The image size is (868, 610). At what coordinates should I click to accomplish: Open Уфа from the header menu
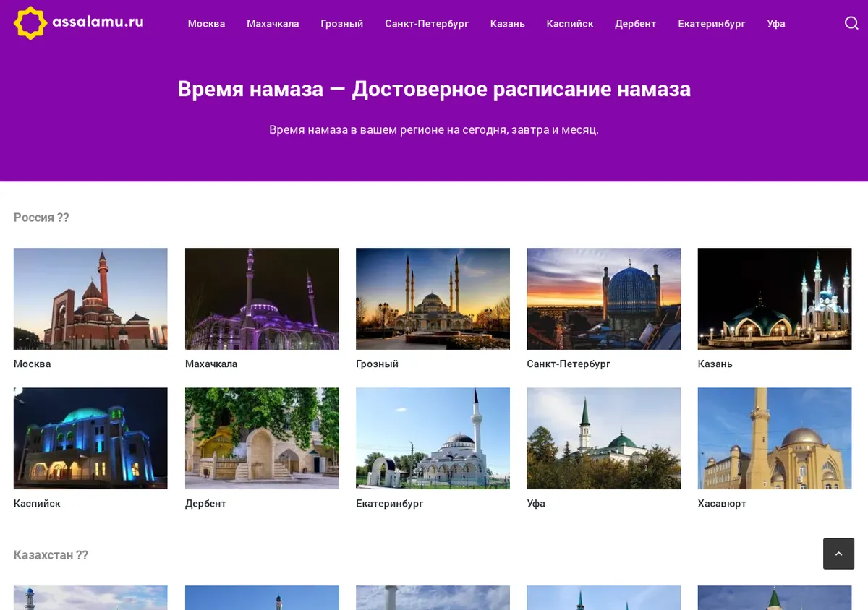pyautogui.click(x=776, y=24)
